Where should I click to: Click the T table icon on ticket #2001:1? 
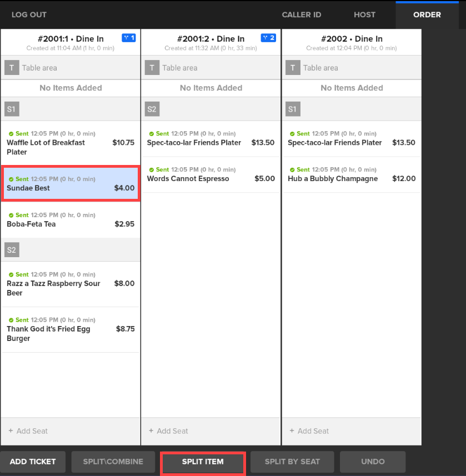pyautogui.click(x=12, y=68)
